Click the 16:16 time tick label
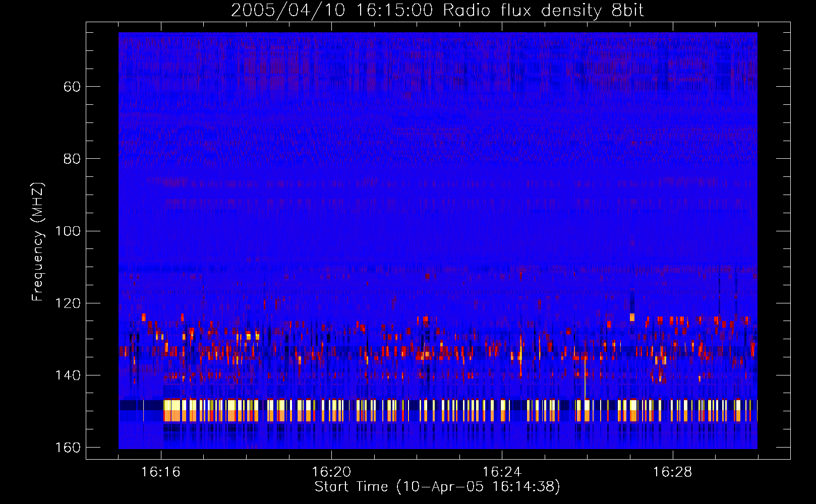Image resolution: width=816 pixels, height=504 pixels. click(161, 472)
